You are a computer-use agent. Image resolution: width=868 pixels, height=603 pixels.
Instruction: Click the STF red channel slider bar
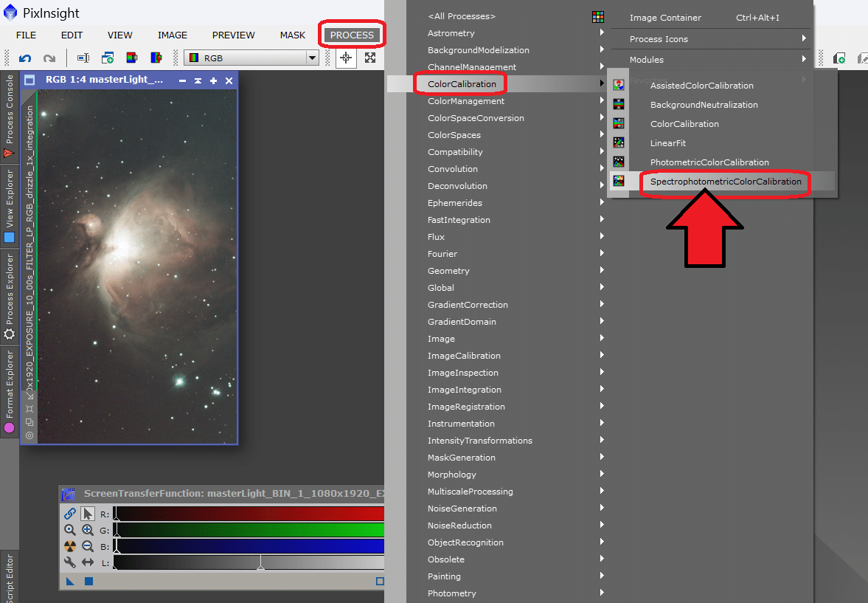point(249,514)
